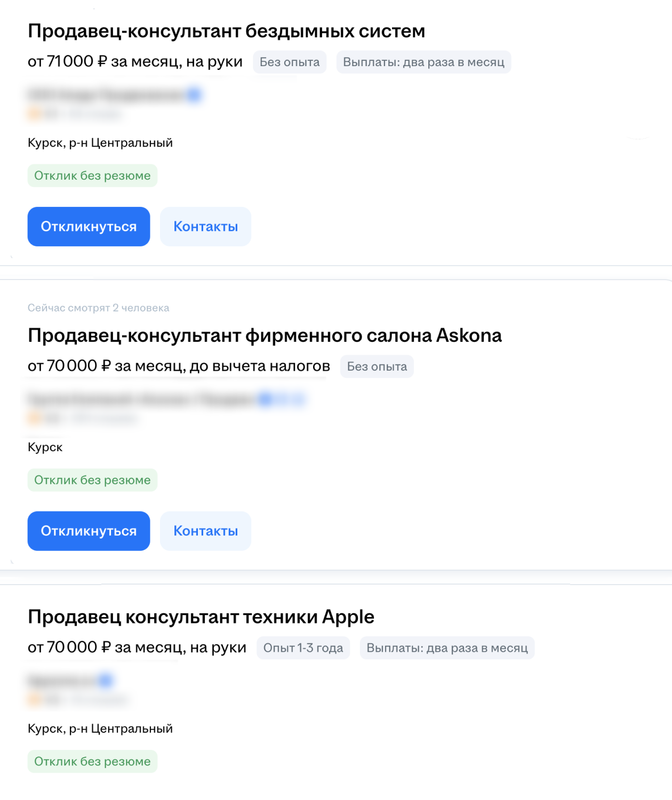Click the 'Отклик без резюме' badge on the Apple vacancy
The height and width of the screenshot is (800, 672).
pyautogui.click(x=92, y=762)
